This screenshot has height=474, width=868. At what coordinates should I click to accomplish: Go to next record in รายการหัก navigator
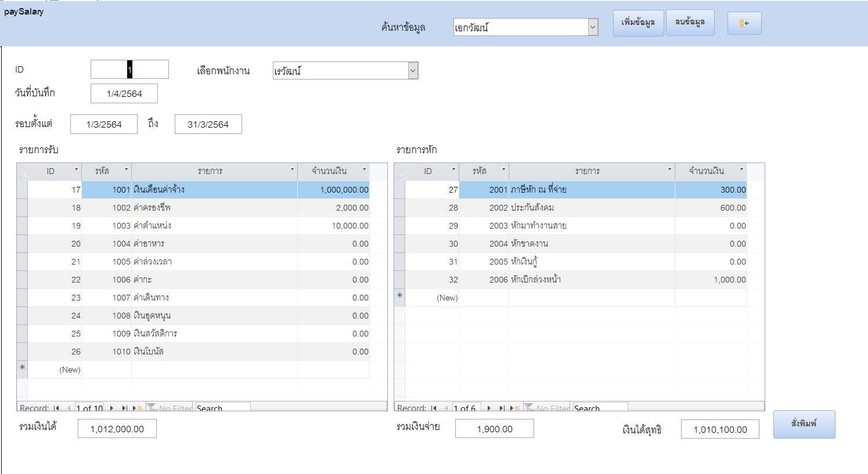(489, 408)
